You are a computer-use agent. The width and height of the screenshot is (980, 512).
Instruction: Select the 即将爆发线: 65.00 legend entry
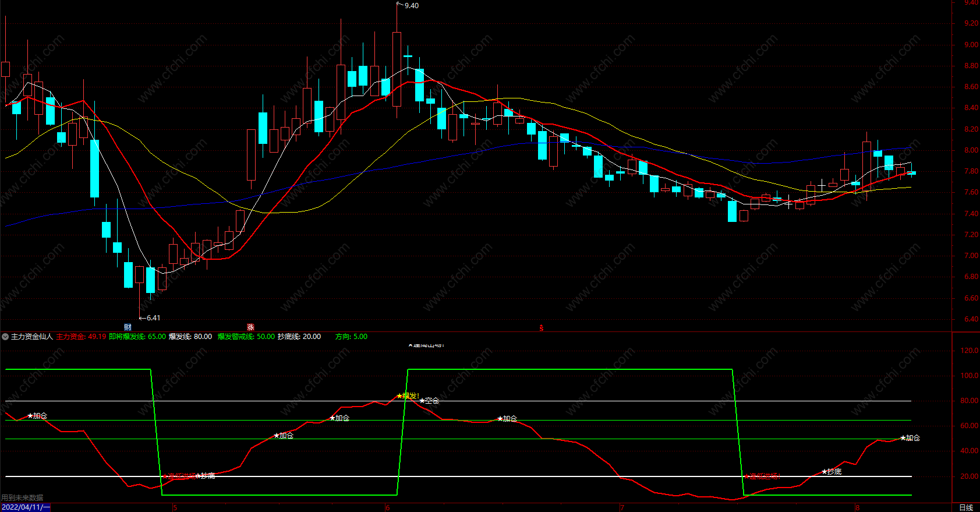pyautogui.click(x=137, y=337)
